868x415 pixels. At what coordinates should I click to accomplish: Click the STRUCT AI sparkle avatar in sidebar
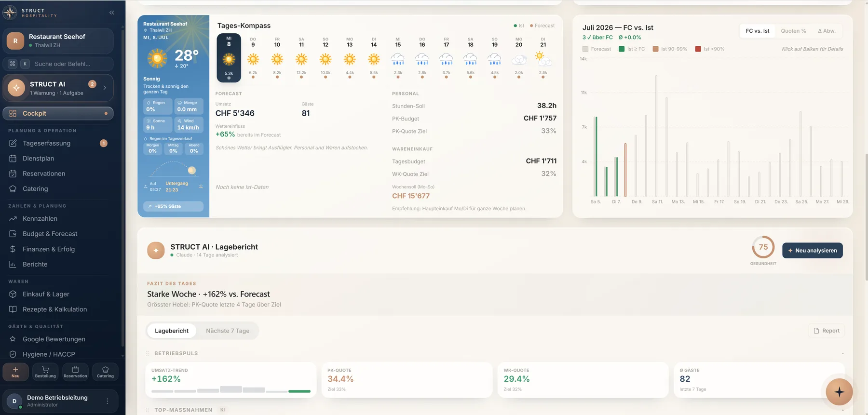(x=16, y=88)
